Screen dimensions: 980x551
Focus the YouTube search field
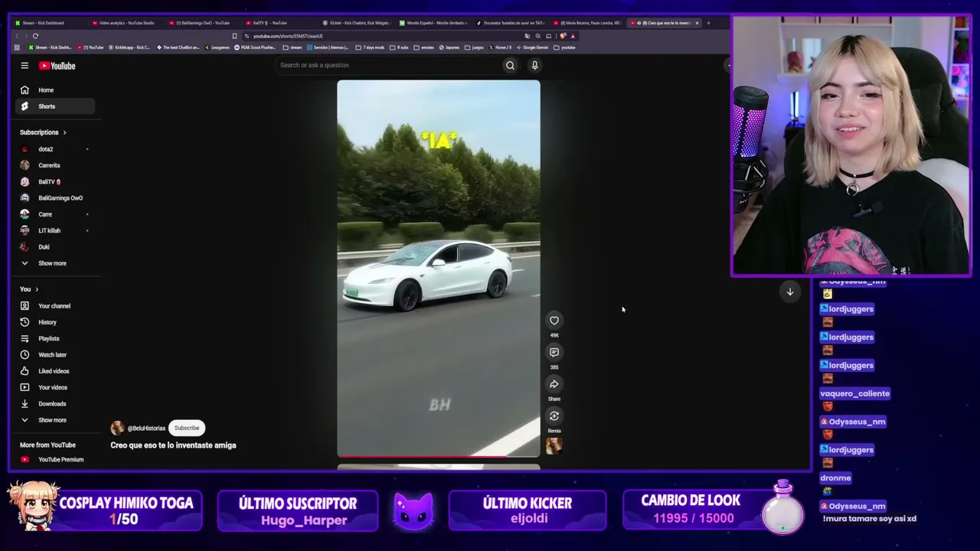click(387, 65)
